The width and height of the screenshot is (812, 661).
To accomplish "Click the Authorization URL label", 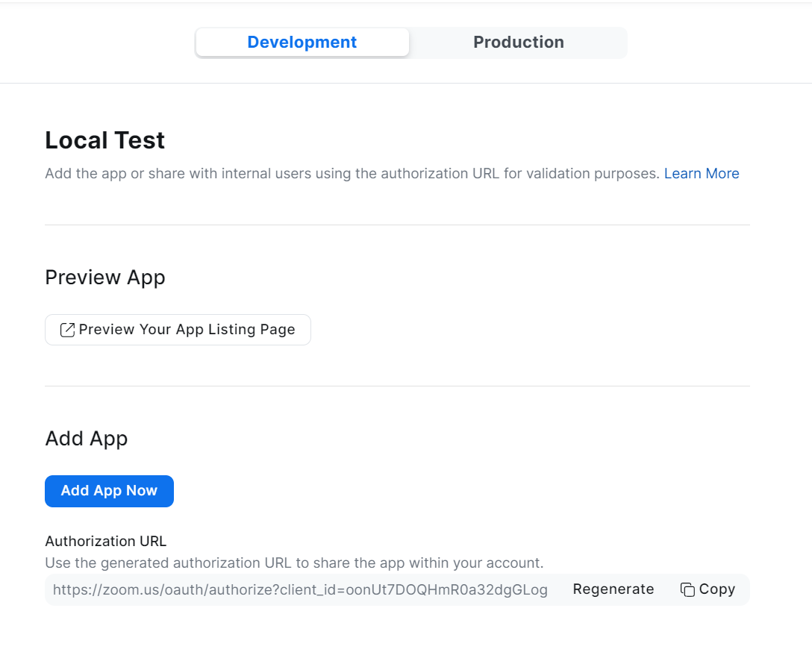I will [x=106, y=541].
